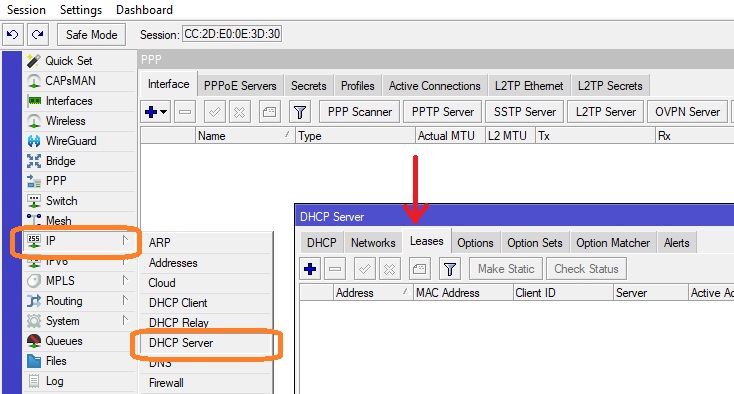Image resolution: width=734 pixels, height=394 pixels.
Task: Expand the Routing submenu arrow
Action: point(125,300)
